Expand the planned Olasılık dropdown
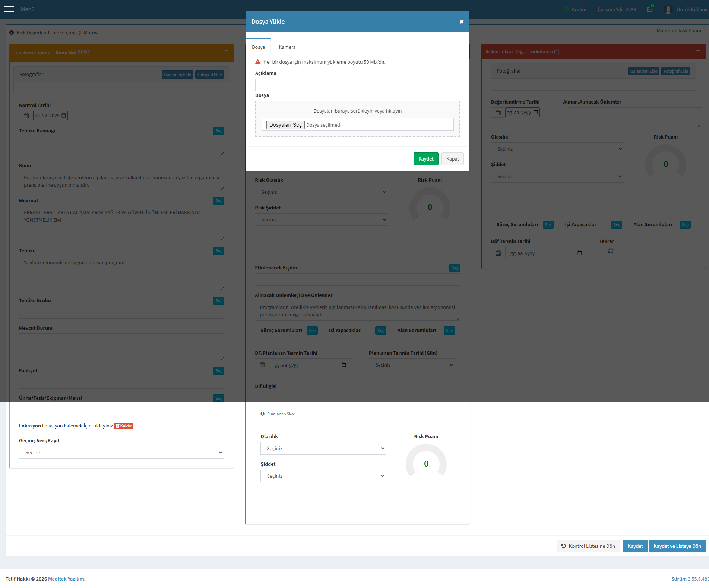Viewport: 709px width, 588px height. (x=323, y=448)
